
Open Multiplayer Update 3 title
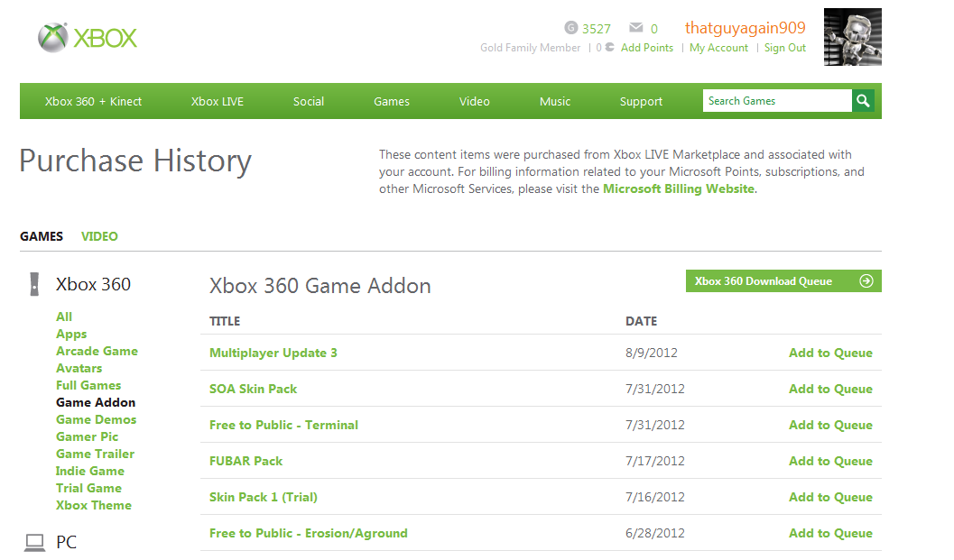[x=273, y=353]
